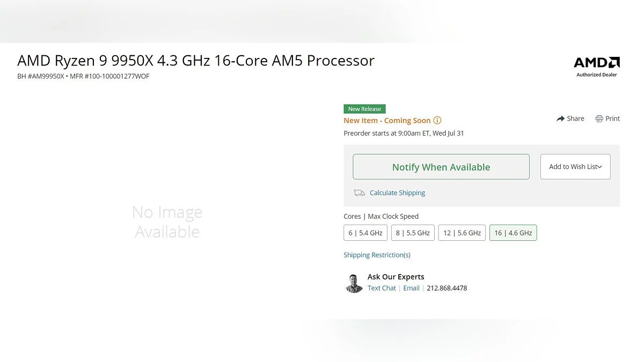Select the 8 cores 5.5 GHz option
Screen dimensions: 644x362
pyautogui.click(x=413, y=233)
